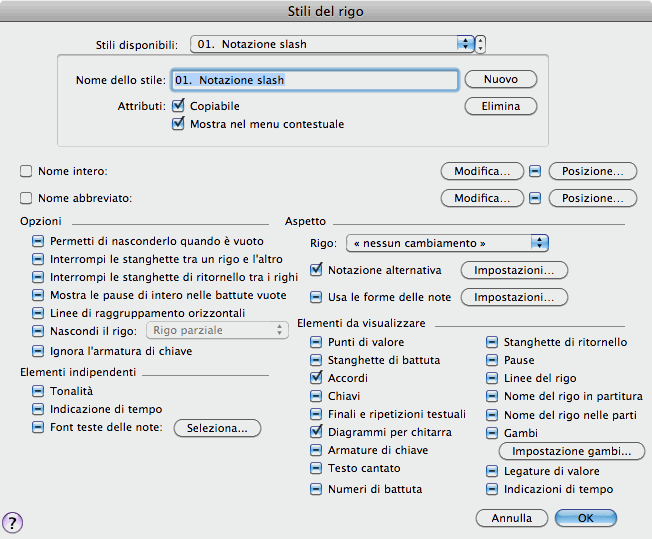The width and height of the screenshot is (652, 539).
Task: Check the Nome intero checkbox
Action: (26, 171)
